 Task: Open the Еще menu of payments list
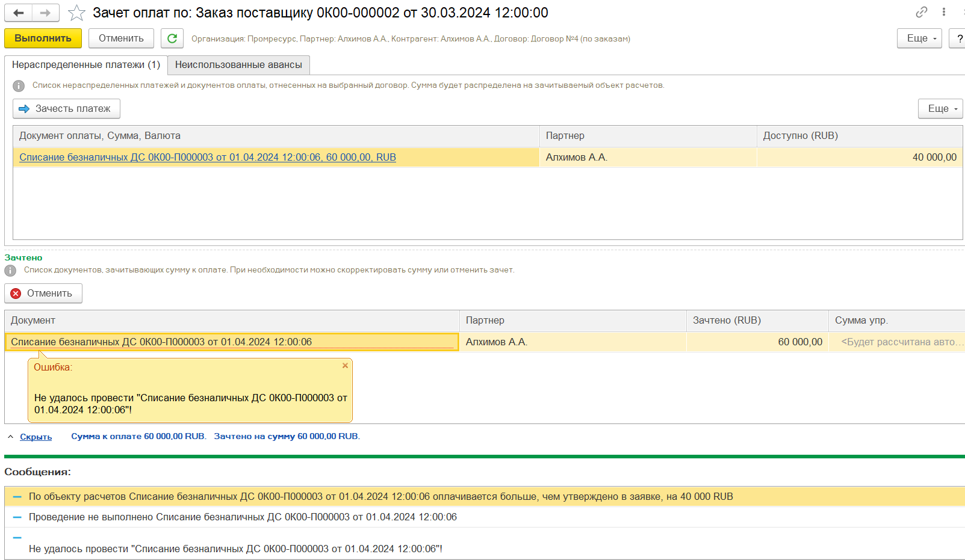(940, 108)
